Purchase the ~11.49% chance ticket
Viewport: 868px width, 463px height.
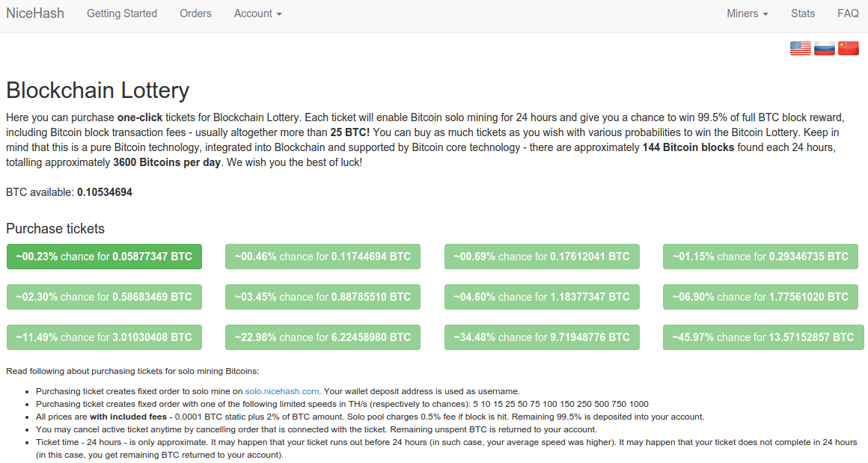point(104,337)
